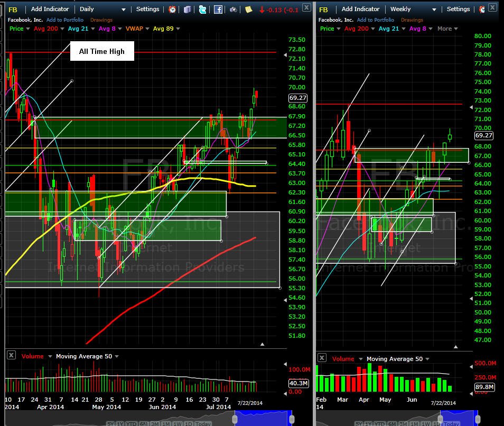
Task: Remove the Volume panel on daily chart
Action: [x=11, y=355]
